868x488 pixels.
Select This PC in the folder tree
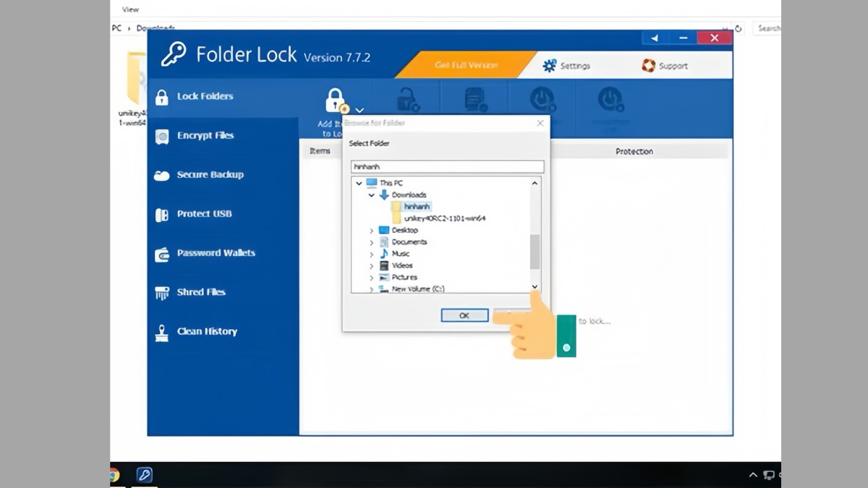(391, 183)
